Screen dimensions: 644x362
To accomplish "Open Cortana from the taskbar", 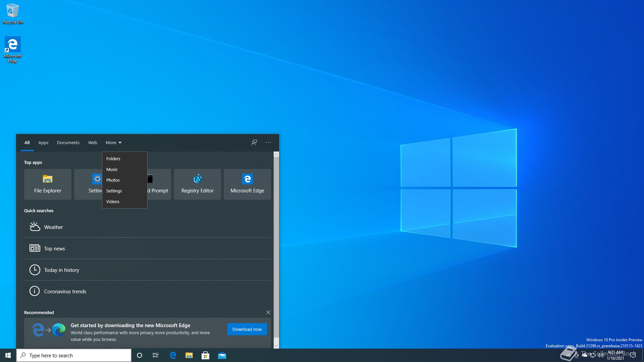I will (140, 355).
